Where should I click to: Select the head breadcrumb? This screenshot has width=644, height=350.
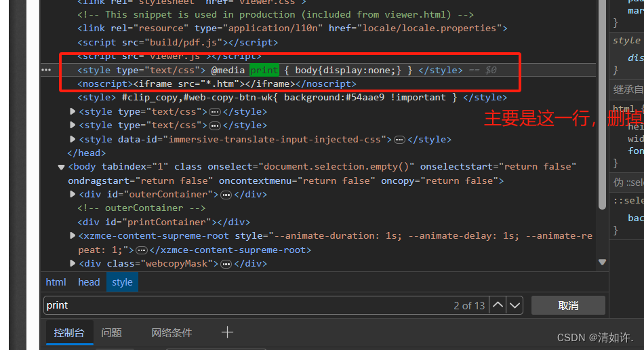(x=89, y=282)
